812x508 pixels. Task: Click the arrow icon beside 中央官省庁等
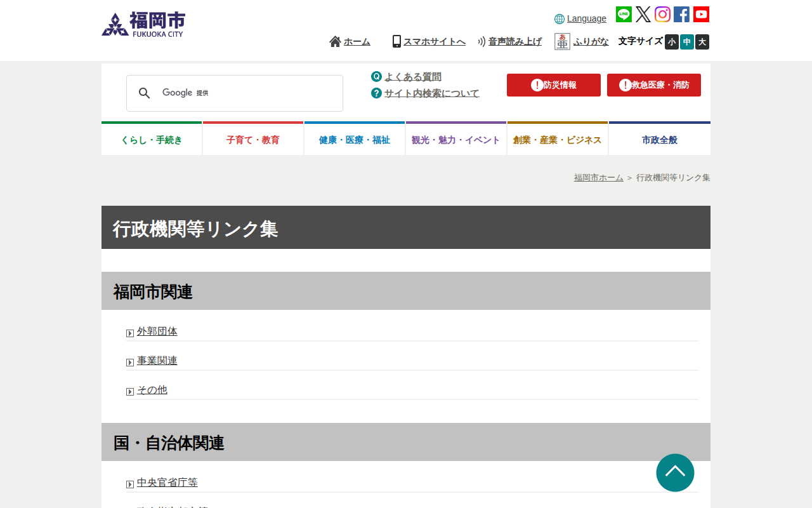pos(130,485)
